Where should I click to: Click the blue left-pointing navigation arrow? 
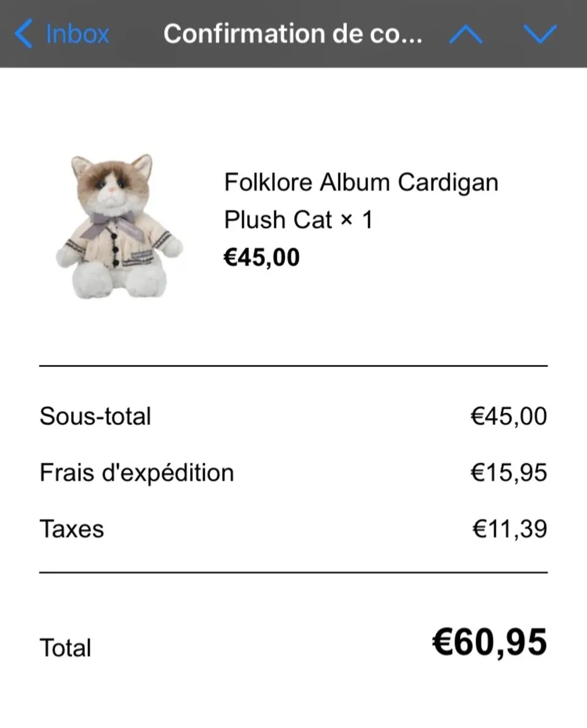[23, 34]
